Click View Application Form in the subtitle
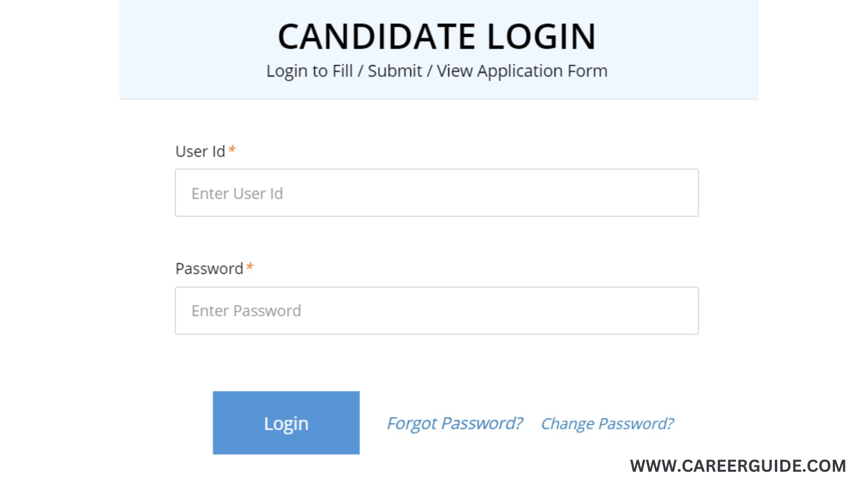Viewport: 868px width, 488px height. click(x=522, y=71)
